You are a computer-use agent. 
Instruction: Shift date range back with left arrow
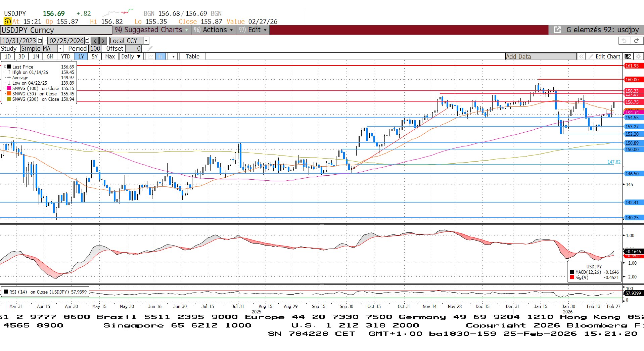coord(95,41)
